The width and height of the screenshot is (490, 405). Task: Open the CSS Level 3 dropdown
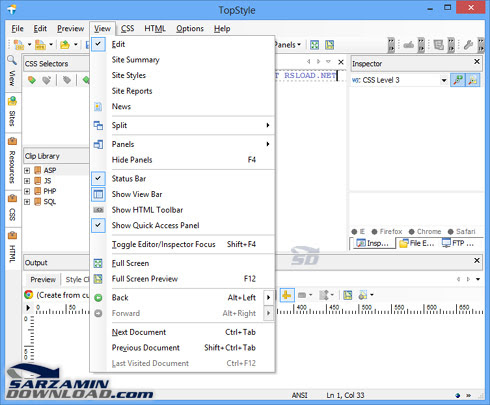point(444,80)
